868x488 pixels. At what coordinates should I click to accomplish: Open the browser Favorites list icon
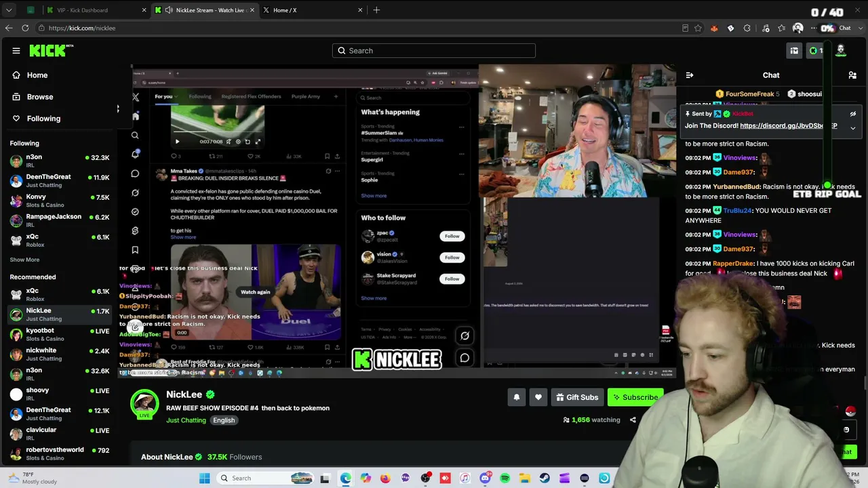[x=782, y=28]
